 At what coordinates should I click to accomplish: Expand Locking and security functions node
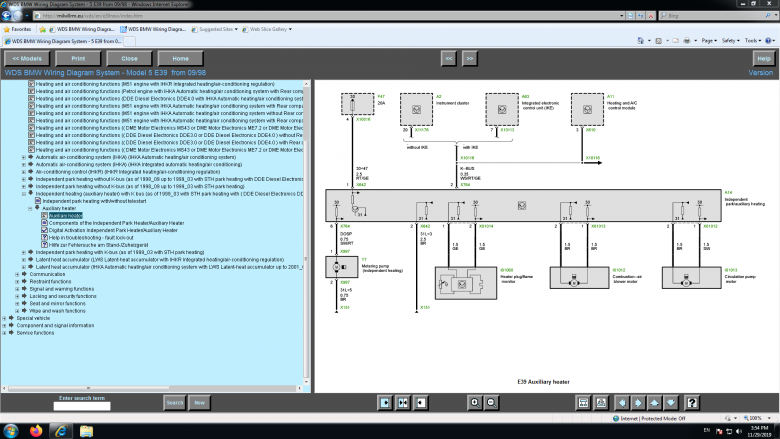click(x=17, y=296)
